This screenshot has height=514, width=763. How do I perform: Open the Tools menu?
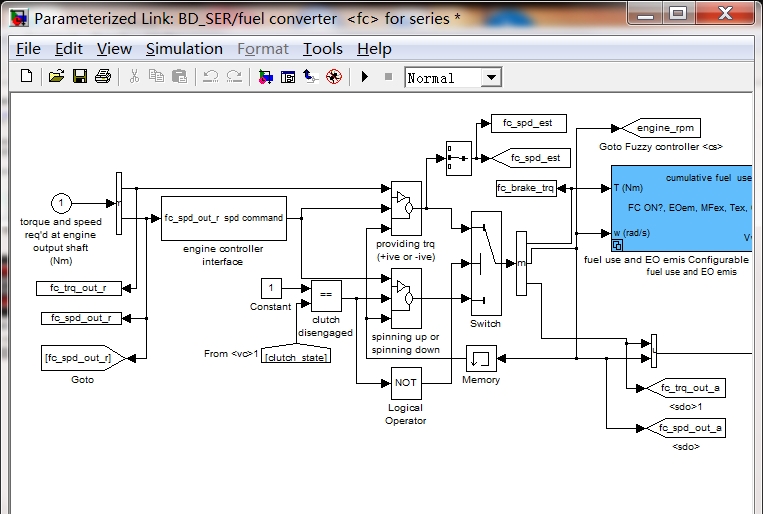coord(322,49)
